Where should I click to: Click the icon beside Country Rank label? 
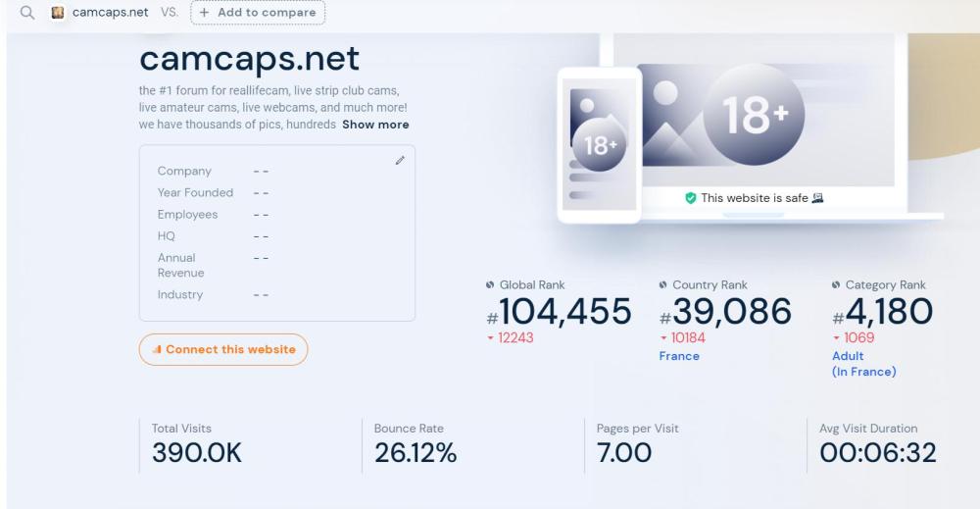[663, 284]
